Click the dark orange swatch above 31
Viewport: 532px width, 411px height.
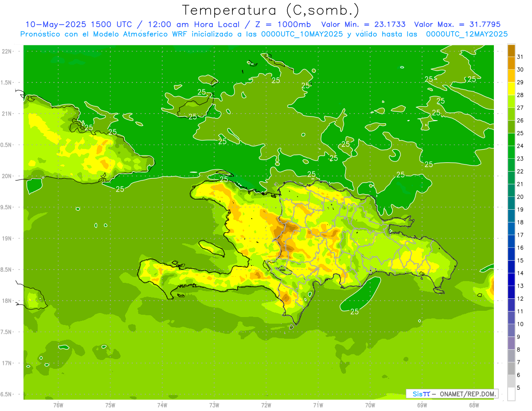(511, 50)
